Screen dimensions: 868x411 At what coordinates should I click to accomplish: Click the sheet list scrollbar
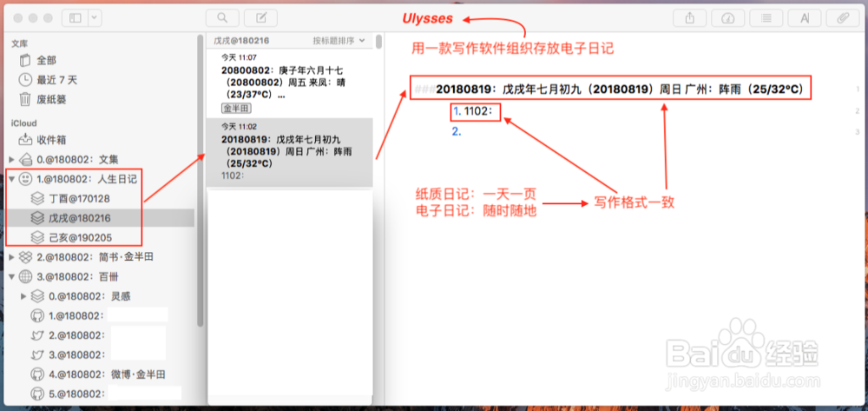378,42
